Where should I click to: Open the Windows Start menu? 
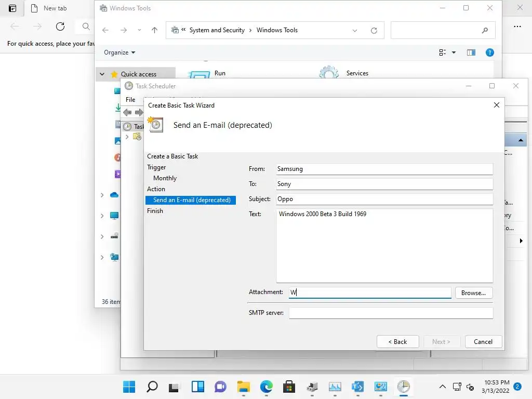pyautogui.click(x=129, y=387)
